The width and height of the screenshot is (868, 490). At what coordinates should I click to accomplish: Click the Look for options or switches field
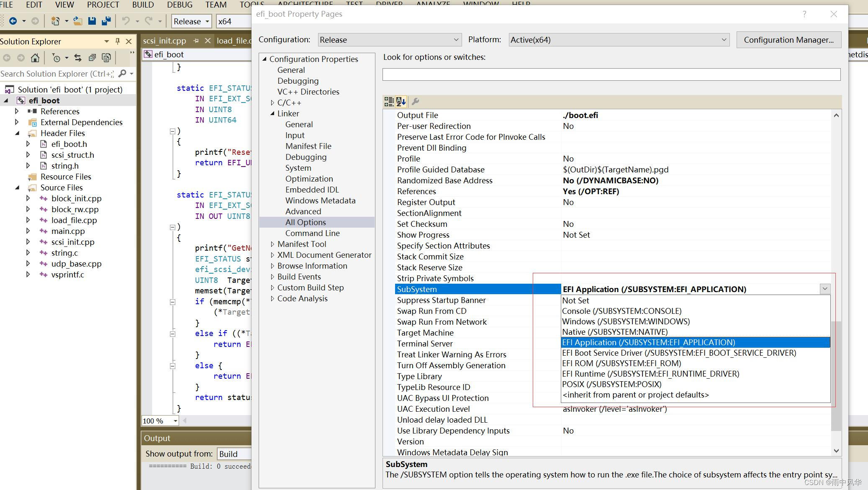pyautogui.click(x=611, y=74)
